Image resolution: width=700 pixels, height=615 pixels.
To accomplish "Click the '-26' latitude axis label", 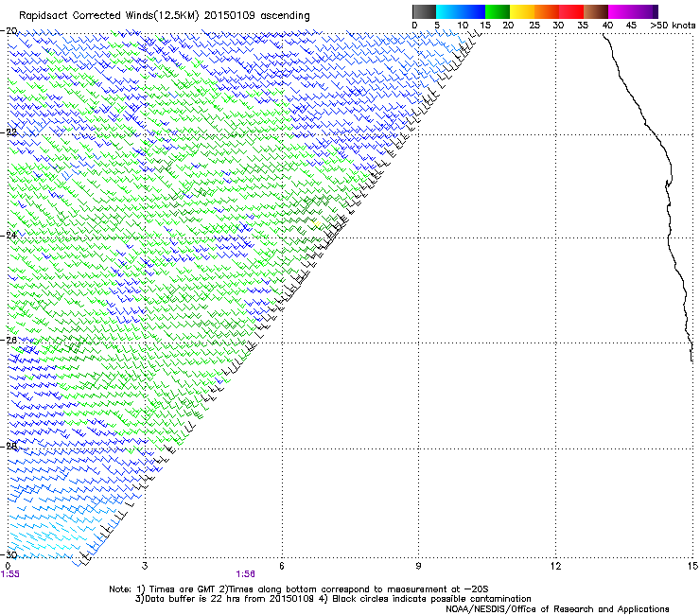I will click(x=9, y=340).
